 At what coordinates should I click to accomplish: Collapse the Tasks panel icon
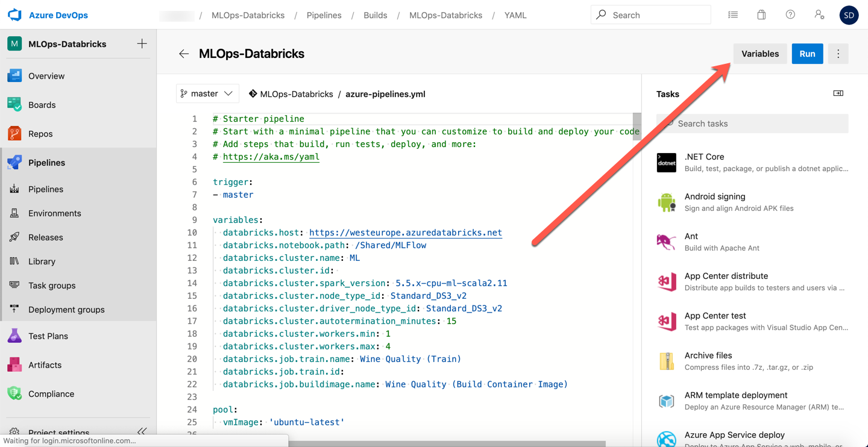pyautogui.click(x=838, y=93)
